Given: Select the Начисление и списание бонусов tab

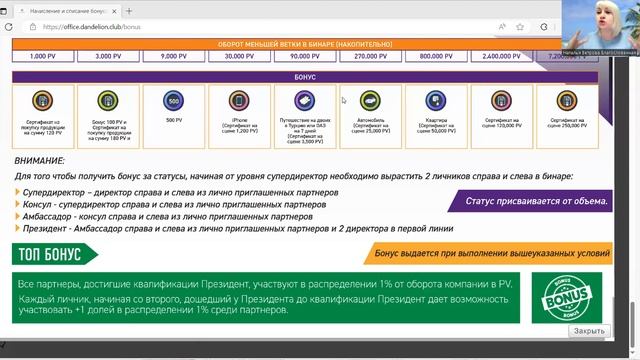Looking at the screenshot, I should pos(67,11).
